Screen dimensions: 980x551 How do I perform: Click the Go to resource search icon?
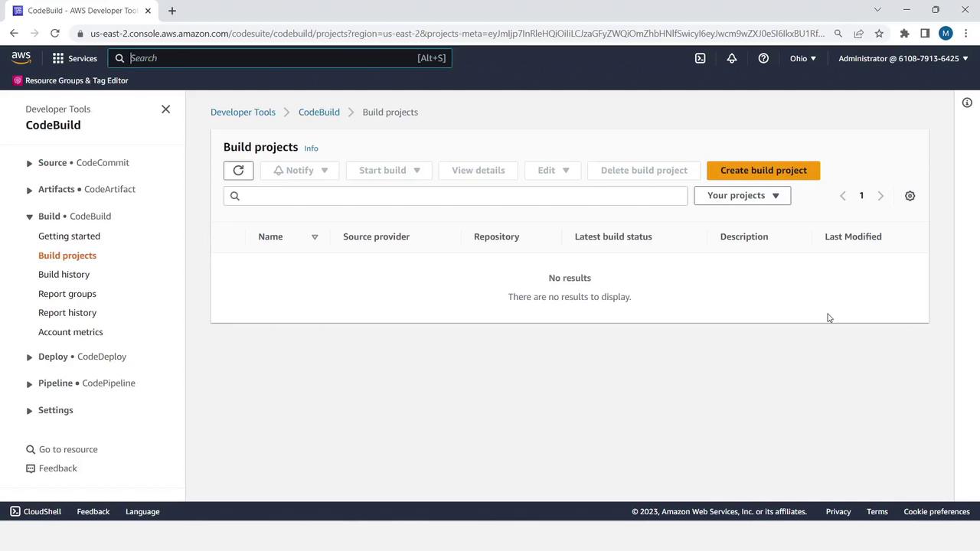[31, 450]
